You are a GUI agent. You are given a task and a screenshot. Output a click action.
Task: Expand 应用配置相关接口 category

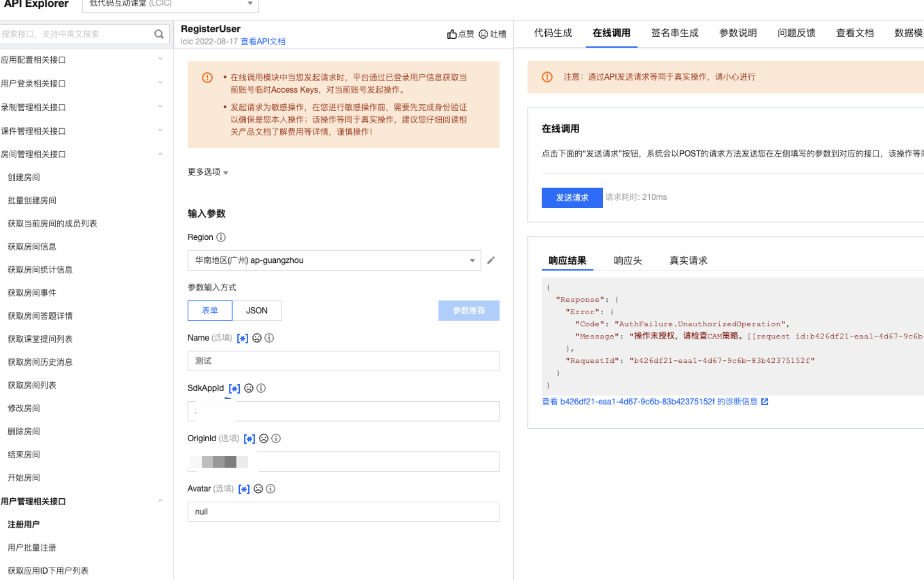[x=81, y=60]
